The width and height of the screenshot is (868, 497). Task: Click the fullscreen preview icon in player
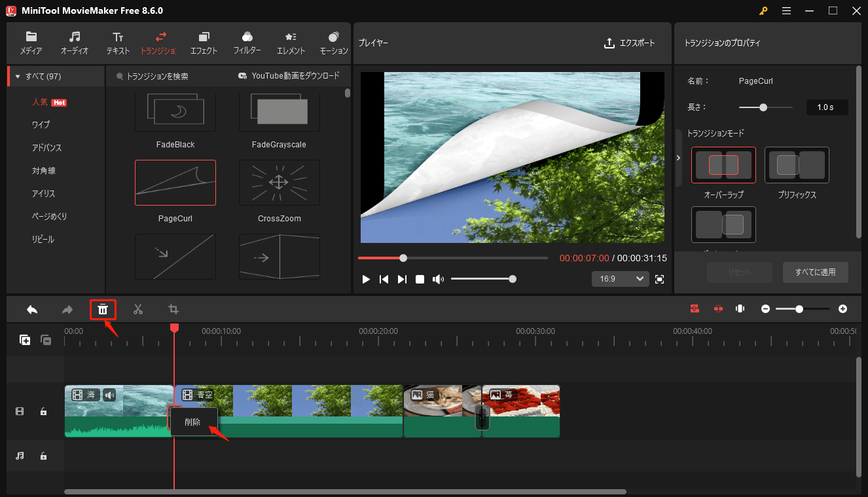(660, 279)
